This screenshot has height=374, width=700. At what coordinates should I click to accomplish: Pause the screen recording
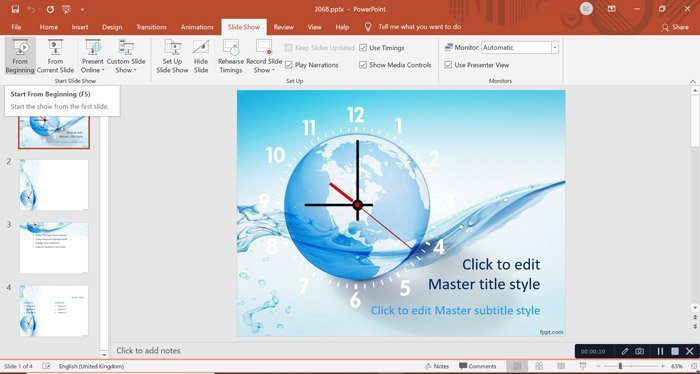tap(660, 351)
